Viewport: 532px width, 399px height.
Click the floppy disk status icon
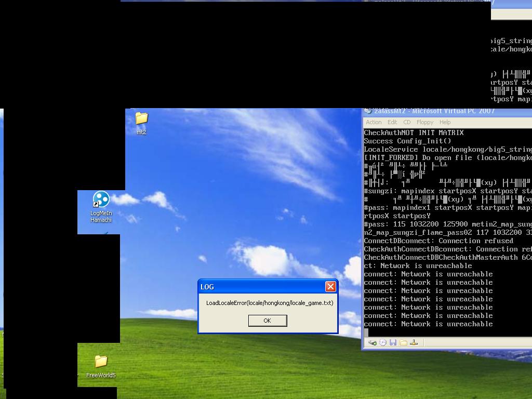tap(393, 343)
